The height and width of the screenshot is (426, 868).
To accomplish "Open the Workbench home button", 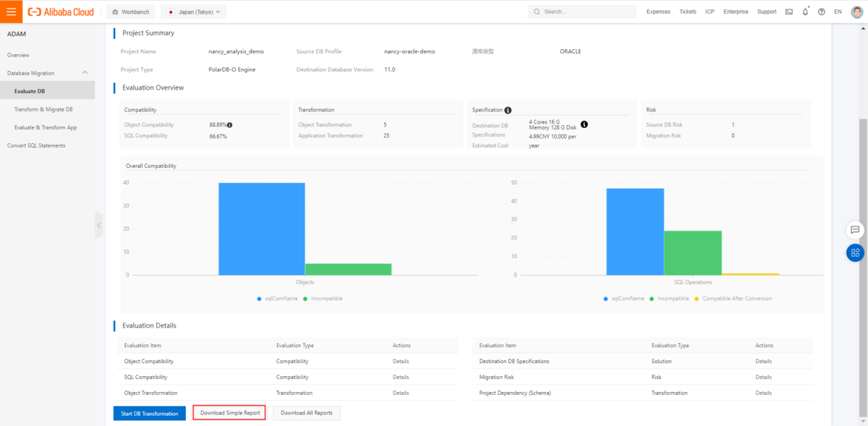I will pos(130,12).
